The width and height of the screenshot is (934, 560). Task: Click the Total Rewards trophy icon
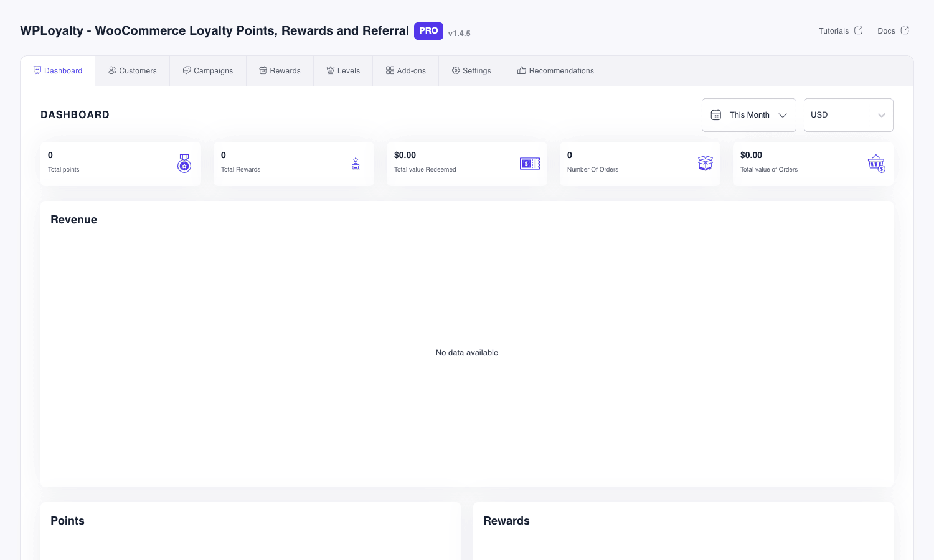pyautogui.click(x=356, y=164)
